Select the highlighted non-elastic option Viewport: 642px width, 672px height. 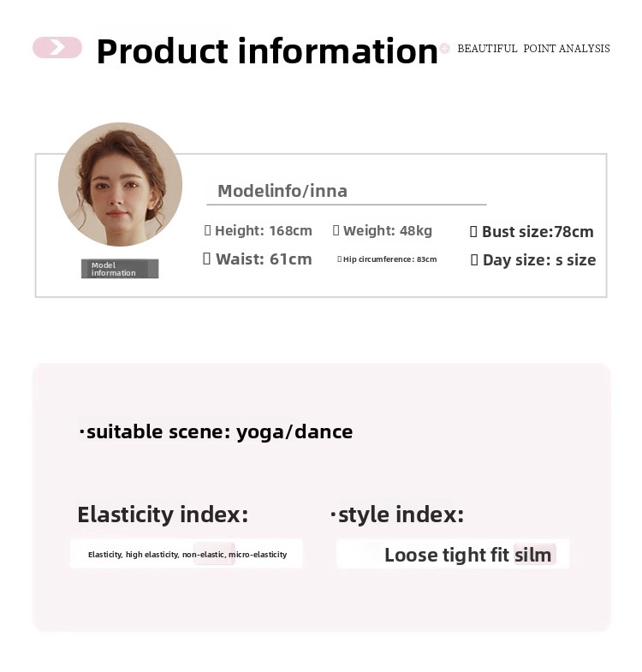coord(203,555)
